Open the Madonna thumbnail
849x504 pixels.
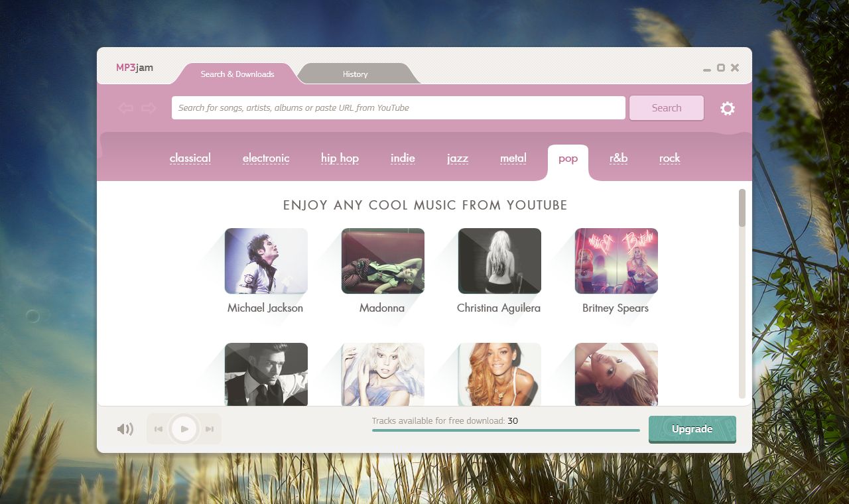point(383,261)
